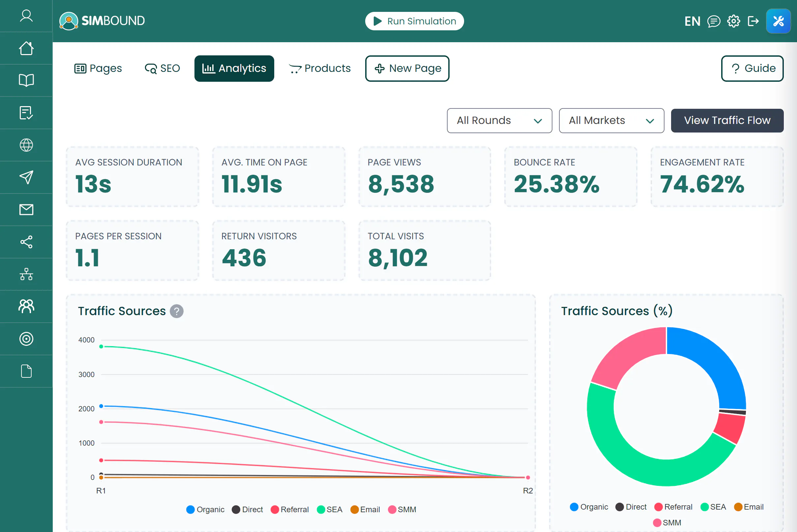Toggle Referral series in line chart legend
This screenshot has width=797, height=532.
290,510
